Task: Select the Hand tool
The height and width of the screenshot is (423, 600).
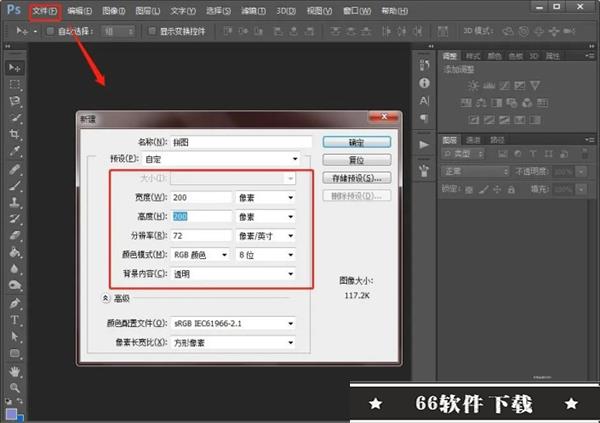Action: coord(15,371)
